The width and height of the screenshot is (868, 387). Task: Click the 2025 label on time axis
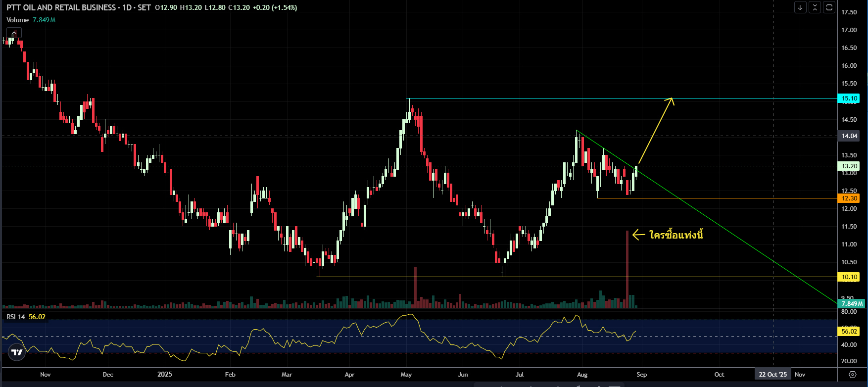[x=165, y=375]
